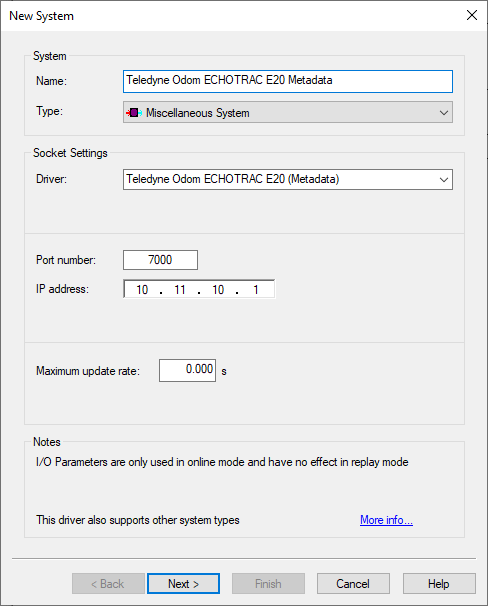488x606 pixels.
Task: Click the third IP address octet
Action: (x=218, y=289)
